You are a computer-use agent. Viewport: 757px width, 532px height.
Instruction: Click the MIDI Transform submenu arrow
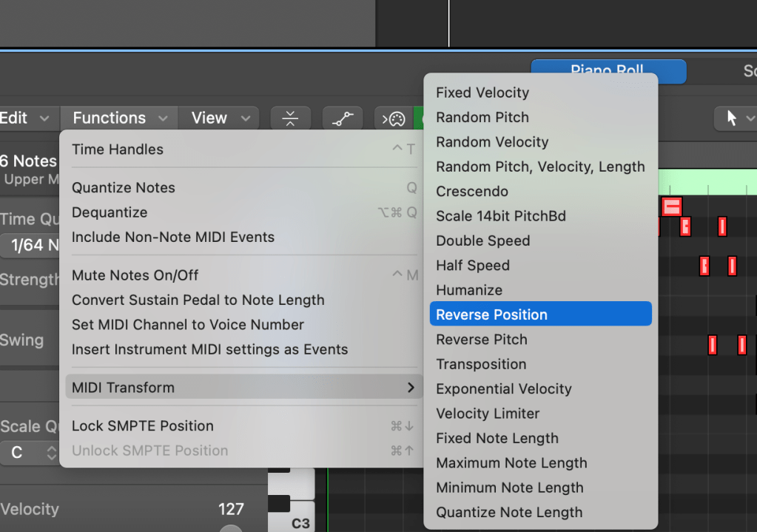click(411, 388)
